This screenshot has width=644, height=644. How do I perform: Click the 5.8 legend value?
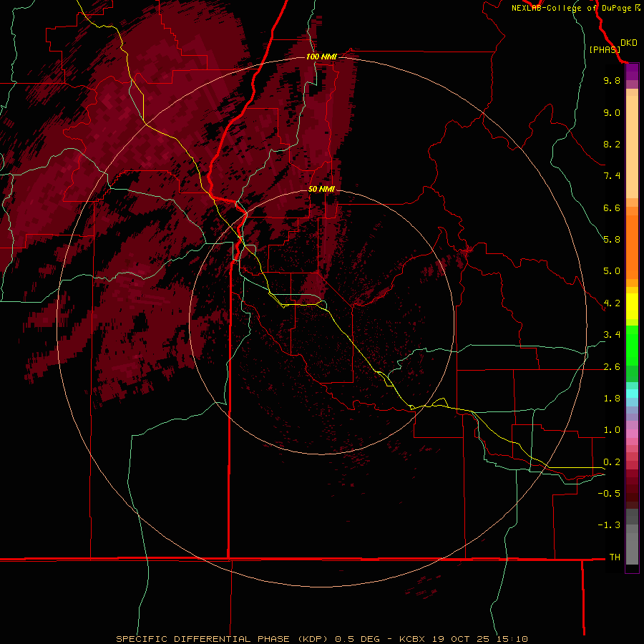612,240
